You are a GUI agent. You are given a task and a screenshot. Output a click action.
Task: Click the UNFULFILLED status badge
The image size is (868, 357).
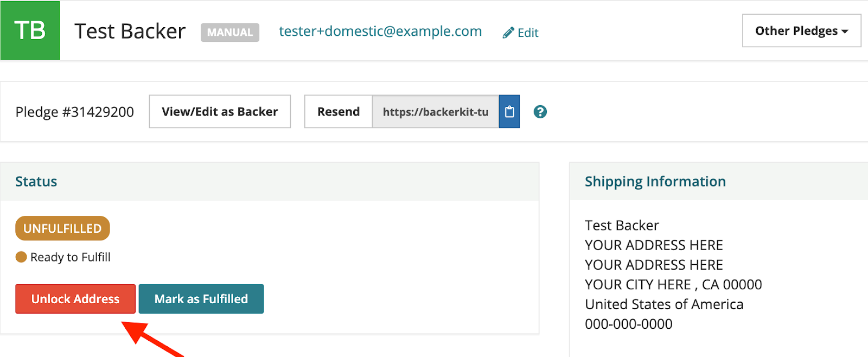click(62, 228)
